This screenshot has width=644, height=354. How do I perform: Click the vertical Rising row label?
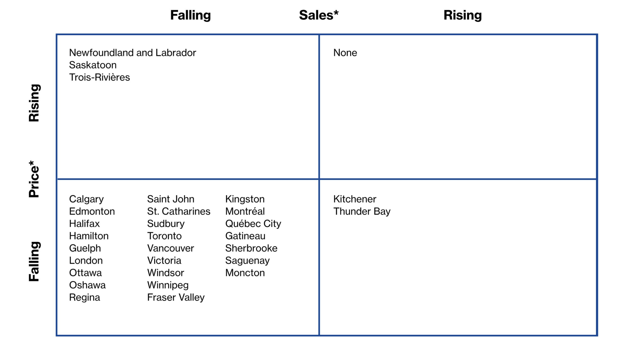[x=34, y=103]
